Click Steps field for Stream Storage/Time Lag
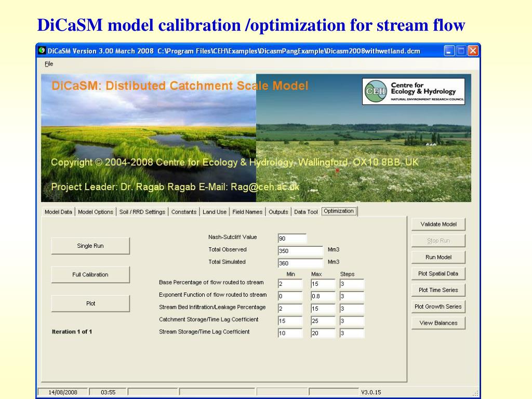Screen dimensions: 532x399 pos(352,333)
